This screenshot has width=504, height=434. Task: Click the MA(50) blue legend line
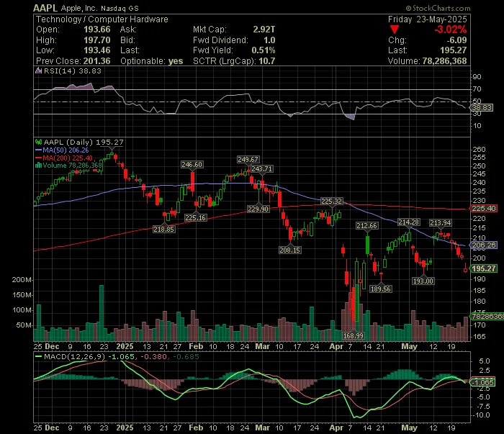(38, 150)
